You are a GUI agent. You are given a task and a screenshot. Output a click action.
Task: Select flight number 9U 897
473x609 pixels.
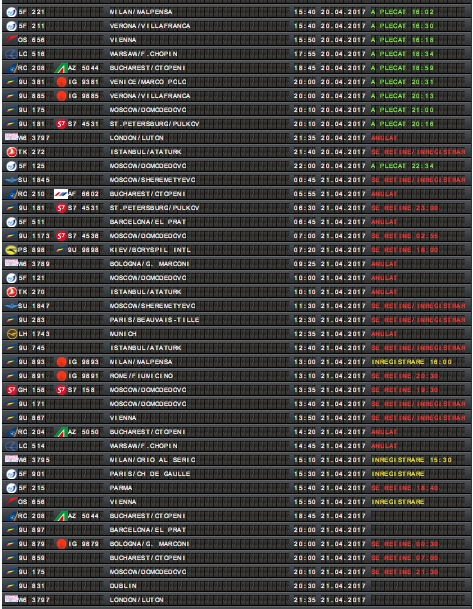point(31,530)
